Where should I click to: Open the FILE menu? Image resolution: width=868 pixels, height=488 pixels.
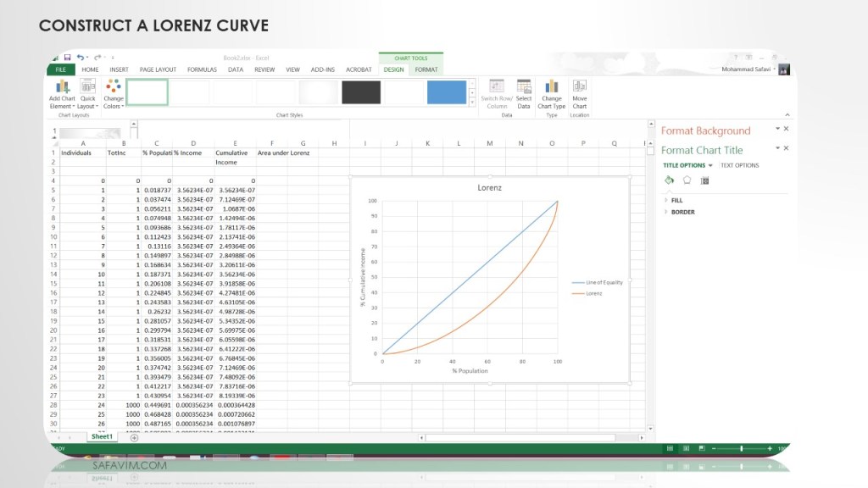[x=60, y=69]
